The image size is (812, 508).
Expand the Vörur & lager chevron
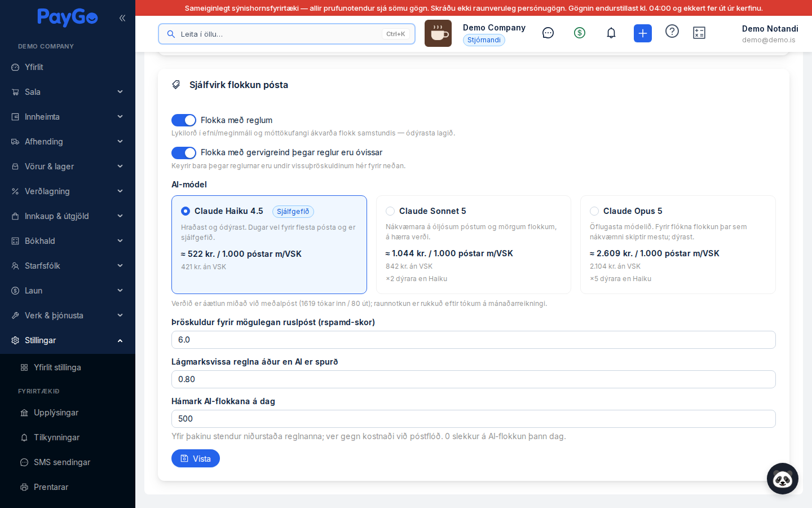pyautogui.click(x=120, y=167)
